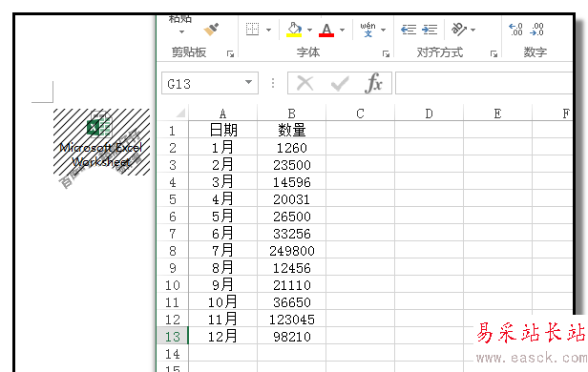The width and height of the screenshot is (588, 372).
Task: Click cell containing 26500
Action: [x=292, y=217]
